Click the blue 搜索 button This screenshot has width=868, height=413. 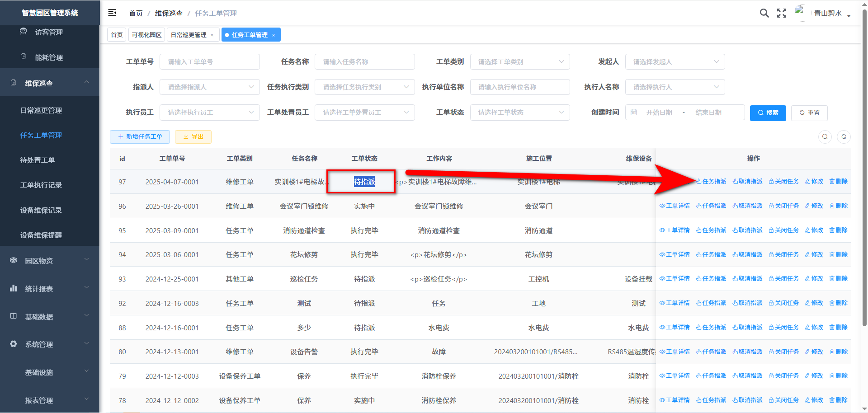point(768,113)
